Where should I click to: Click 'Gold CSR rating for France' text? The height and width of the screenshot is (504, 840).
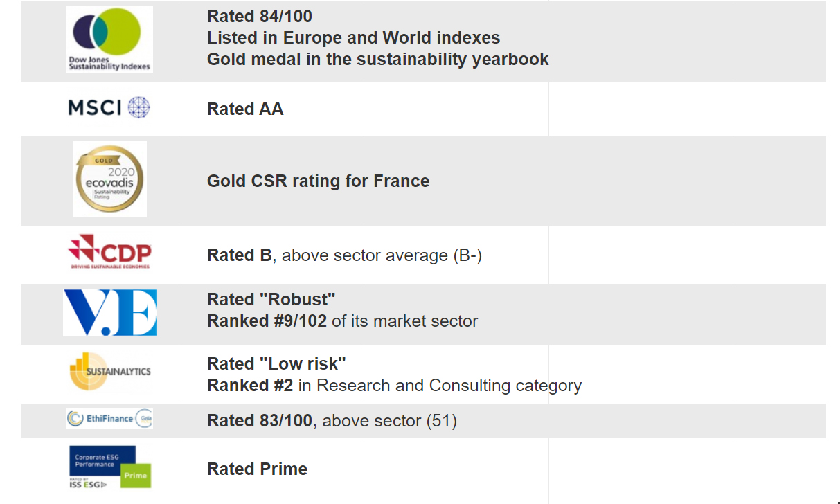(319, 181)
